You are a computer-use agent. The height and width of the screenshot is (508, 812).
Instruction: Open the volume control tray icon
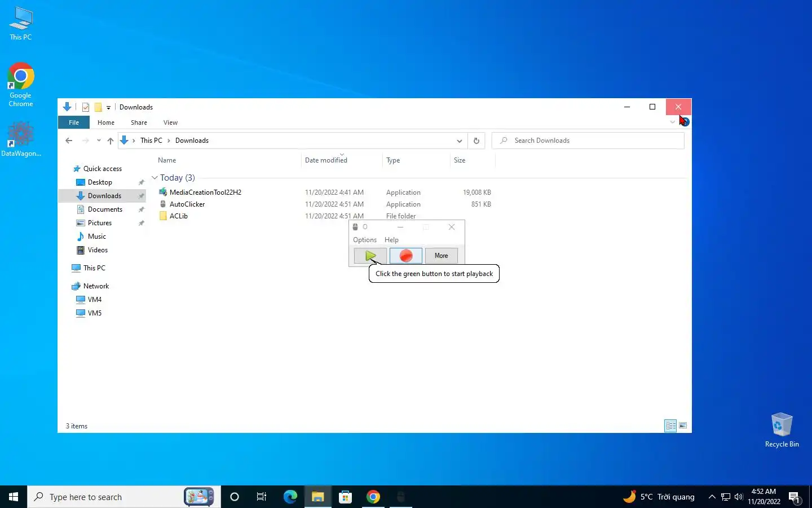coord(739,497)
